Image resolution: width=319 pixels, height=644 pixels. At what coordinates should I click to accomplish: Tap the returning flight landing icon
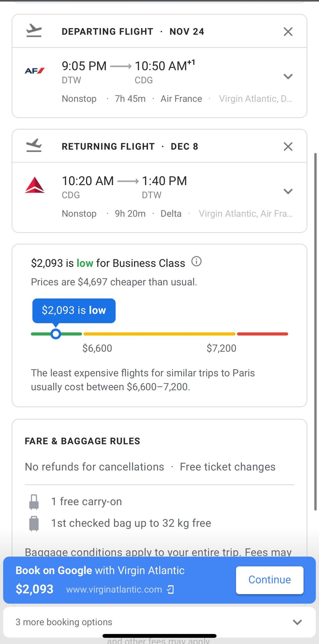tap(34, 145)
